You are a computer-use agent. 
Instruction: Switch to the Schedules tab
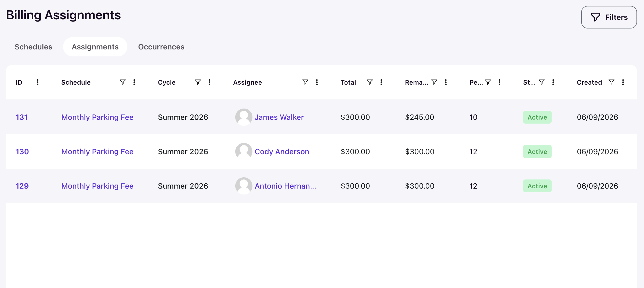tap(33, 47)
